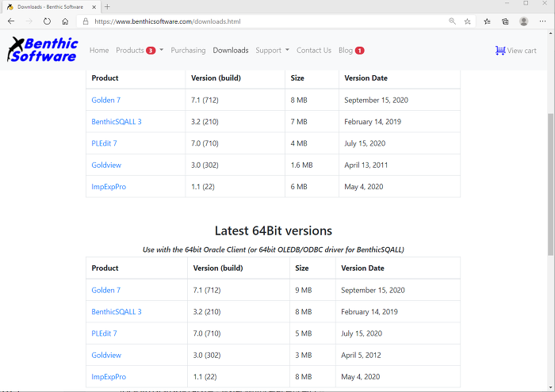555x392 pixels.
Task: Click the Products badge showing 3
Action: (x=151, y=51)
